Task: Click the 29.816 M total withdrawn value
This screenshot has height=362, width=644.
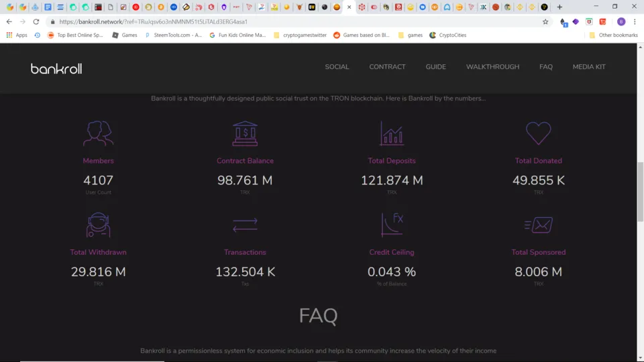Action: [98, 271]
